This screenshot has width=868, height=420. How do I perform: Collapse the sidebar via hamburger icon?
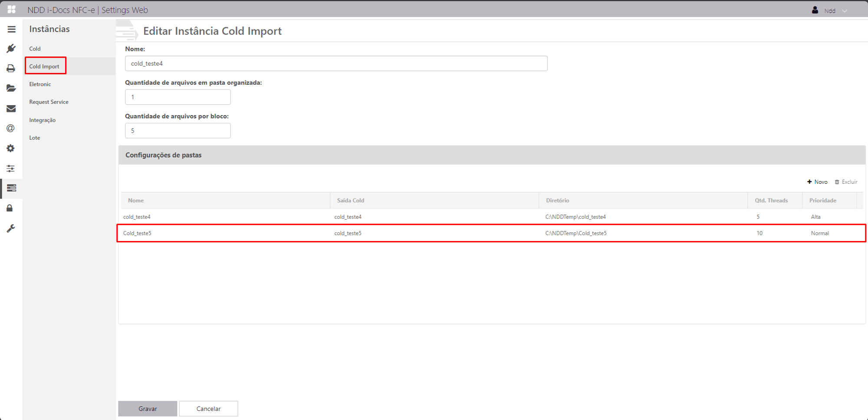point(11,29)
